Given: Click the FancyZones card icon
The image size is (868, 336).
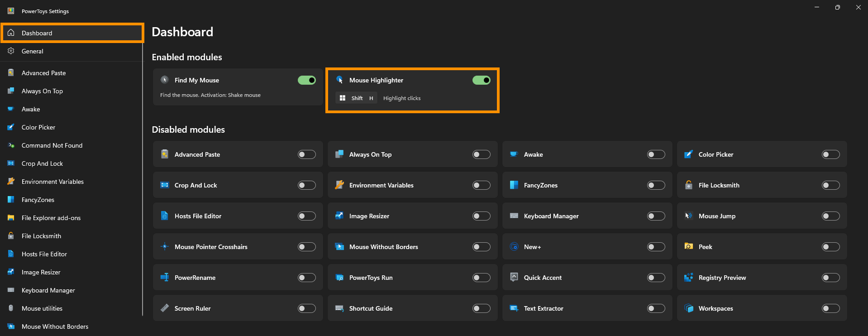Looking at the screenshot, I should (x=514, y=185).
